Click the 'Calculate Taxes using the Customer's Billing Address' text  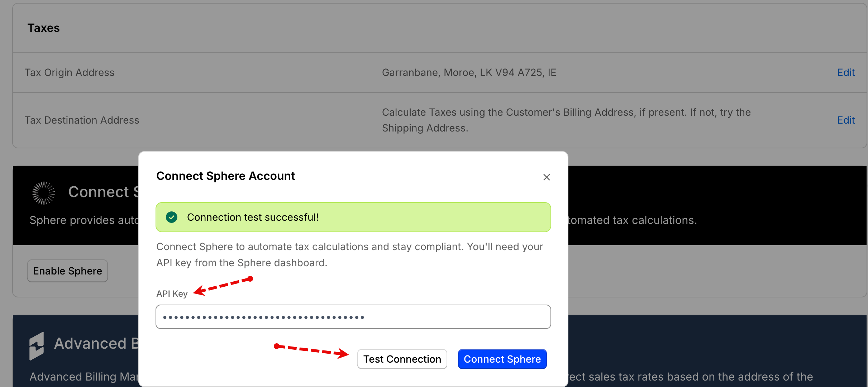(x=566, y=120)
